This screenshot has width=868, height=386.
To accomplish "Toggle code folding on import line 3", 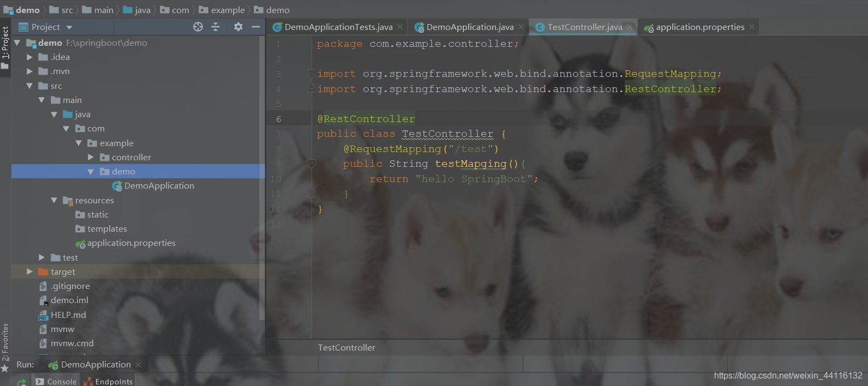I will [312, 74].
